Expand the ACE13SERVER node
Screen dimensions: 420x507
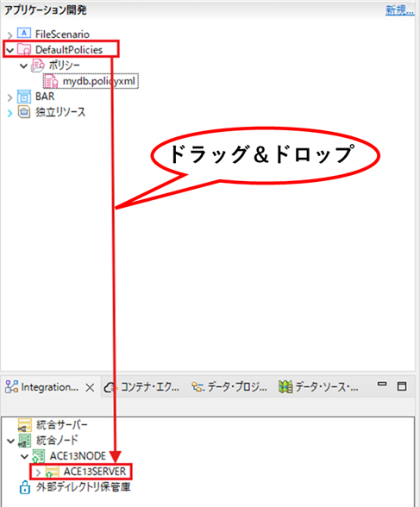(38, 473)
